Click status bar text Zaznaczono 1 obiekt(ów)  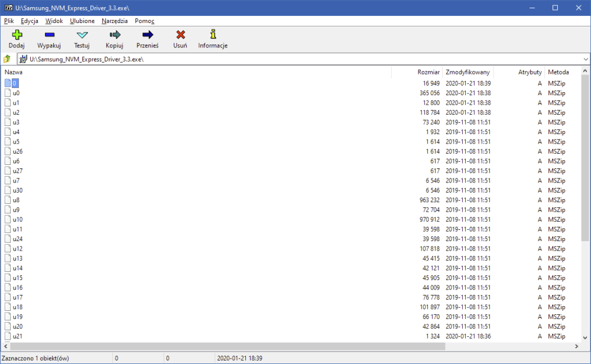pos(35,358)
